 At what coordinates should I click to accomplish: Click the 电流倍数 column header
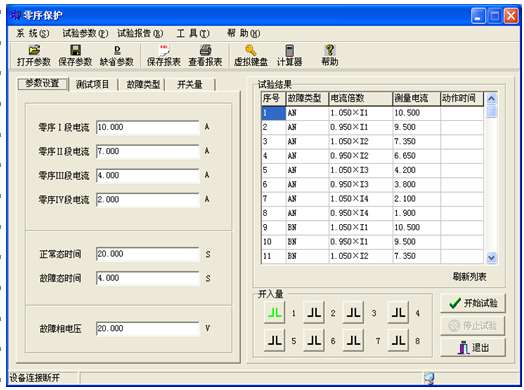361,98
